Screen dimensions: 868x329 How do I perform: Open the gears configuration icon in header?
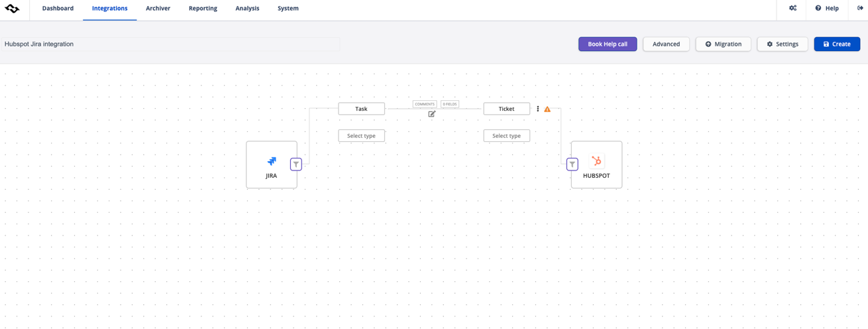coord(792,9)
